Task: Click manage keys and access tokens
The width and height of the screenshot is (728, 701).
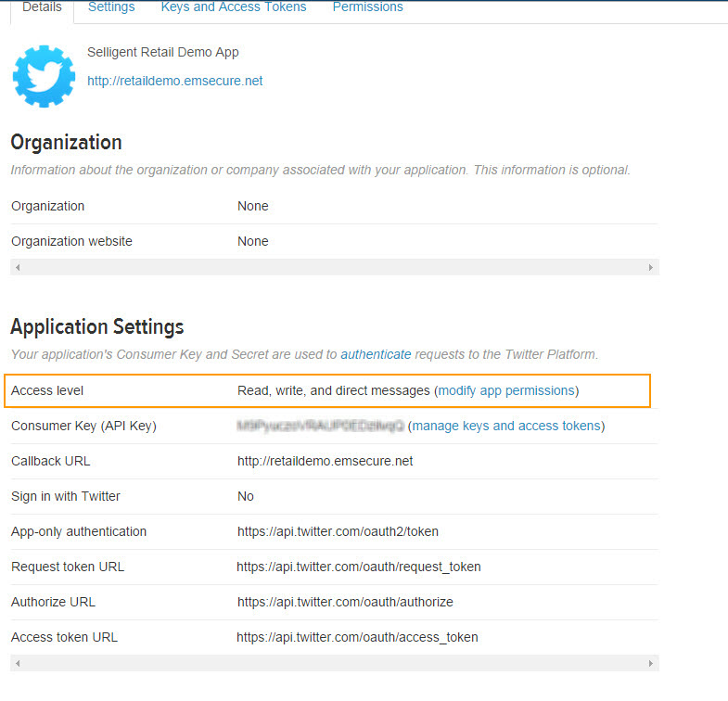Action: (x=506, y=426)
